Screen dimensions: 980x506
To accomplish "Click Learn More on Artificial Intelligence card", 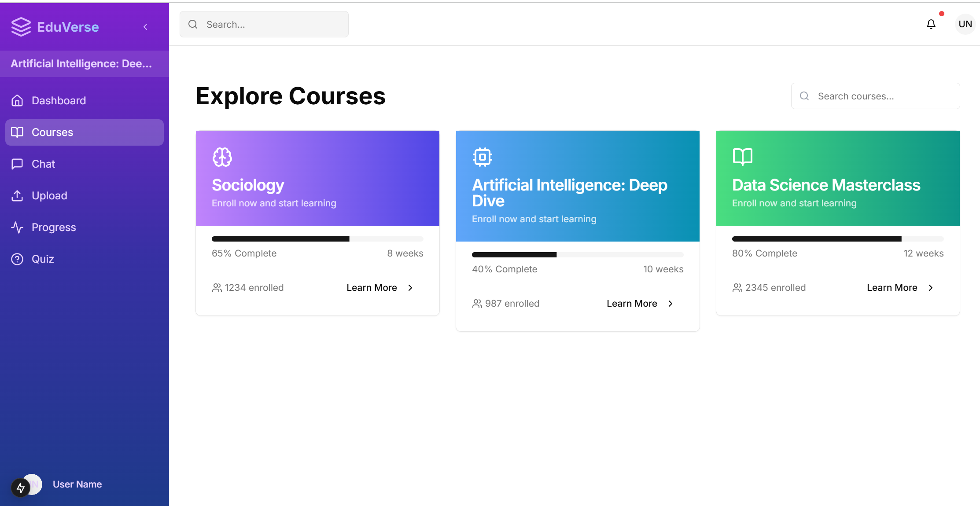I will click(x=632, y=304).
